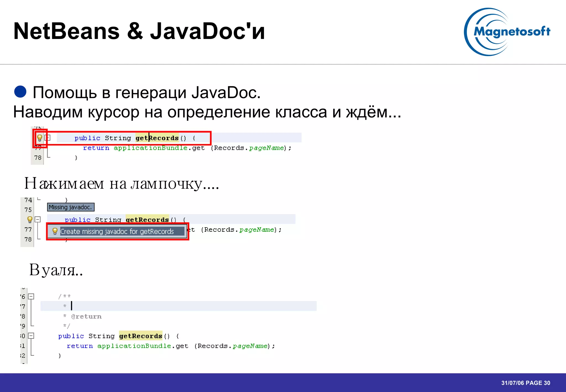
Task: Click the 'Missing javadoc.' tooltip label
Action: [71, 207]
